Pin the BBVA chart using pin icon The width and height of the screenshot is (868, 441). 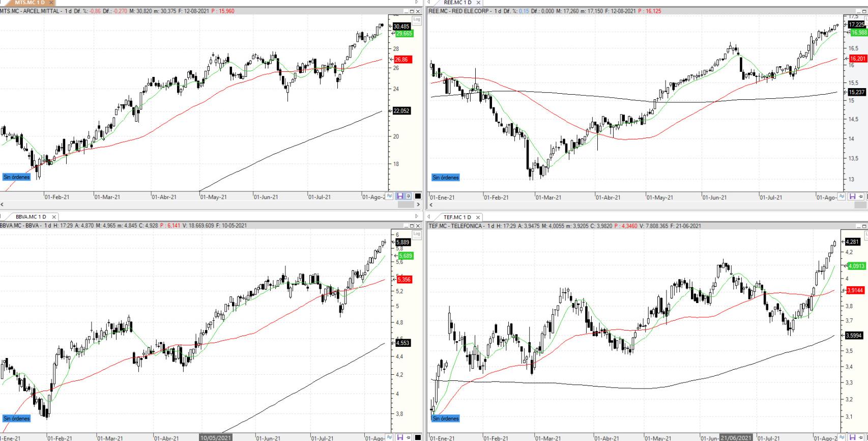pyautogui.click(x=408, y=437)
